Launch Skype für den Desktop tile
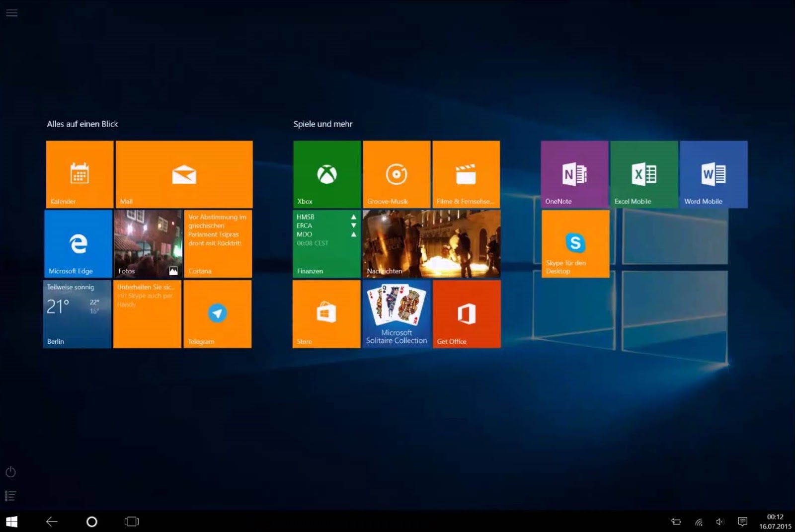Image resolution: width=795 pixels, height=532 pixels. pyautogui.click(x=575, y=244)
